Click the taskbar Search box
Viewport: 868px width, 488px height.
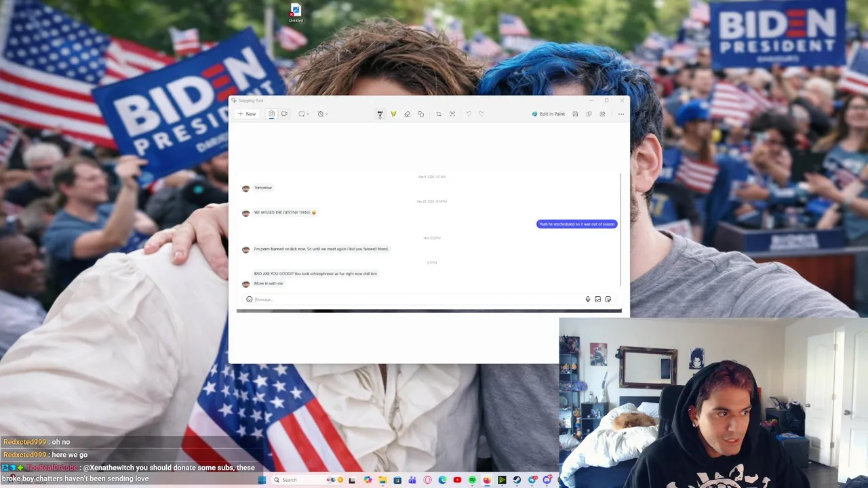pos(307,480)
